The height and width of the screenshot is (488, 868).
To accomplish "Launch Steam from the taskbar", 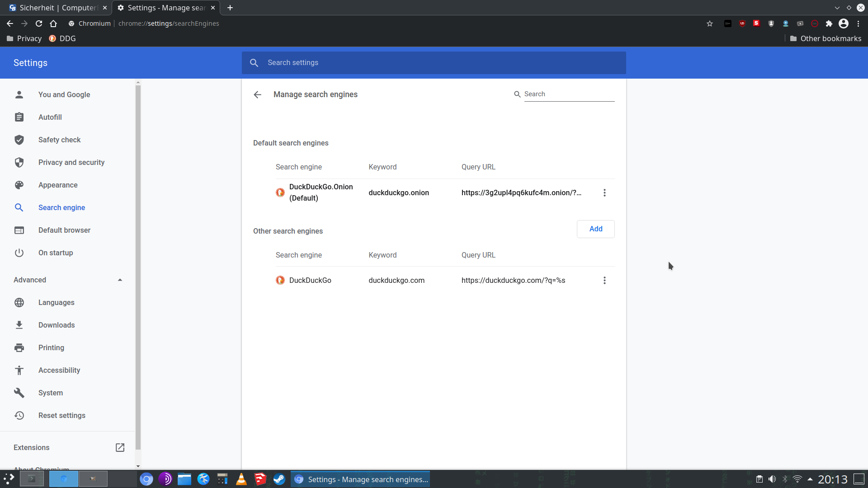I will tap(279, 479).
